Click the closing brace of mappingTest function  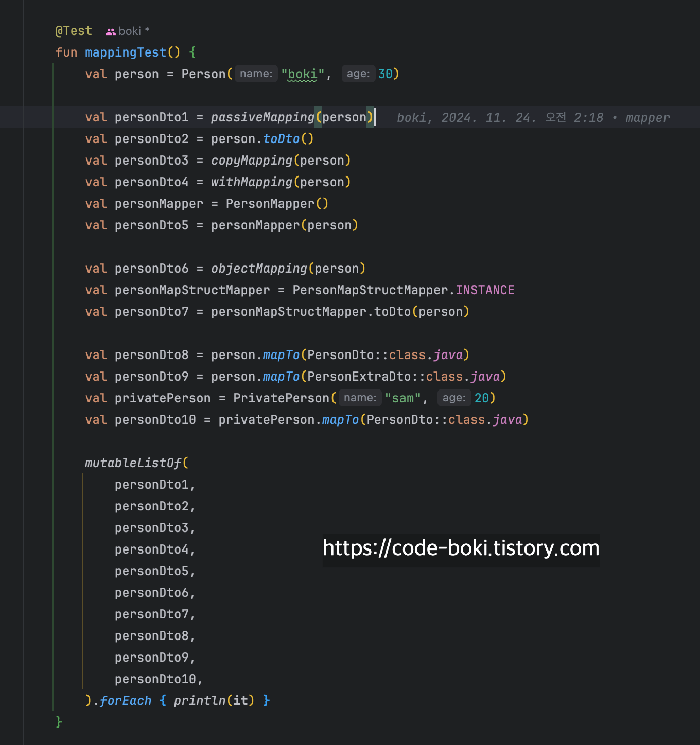59,722
